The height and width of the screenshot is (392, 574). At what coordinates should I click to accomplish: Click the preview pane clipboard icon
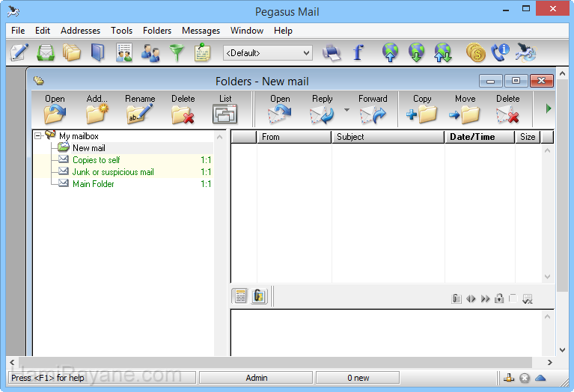coord(456,298)
